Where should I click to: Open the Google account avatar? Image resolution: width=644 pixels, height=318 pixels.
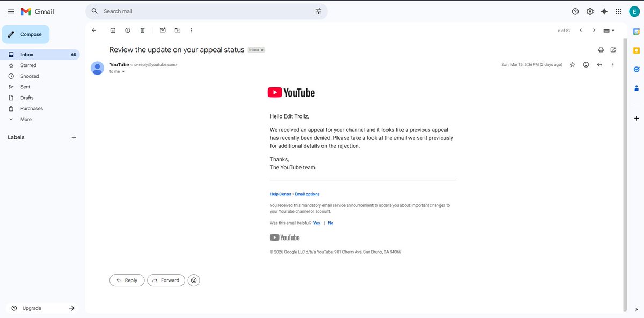(634, 11)
